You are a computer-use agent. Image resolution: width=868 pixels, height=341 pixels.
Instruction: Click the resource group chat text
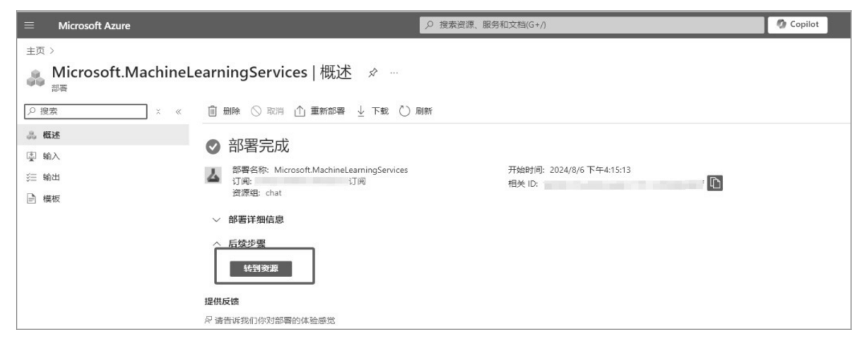click(x=273, y=193)
